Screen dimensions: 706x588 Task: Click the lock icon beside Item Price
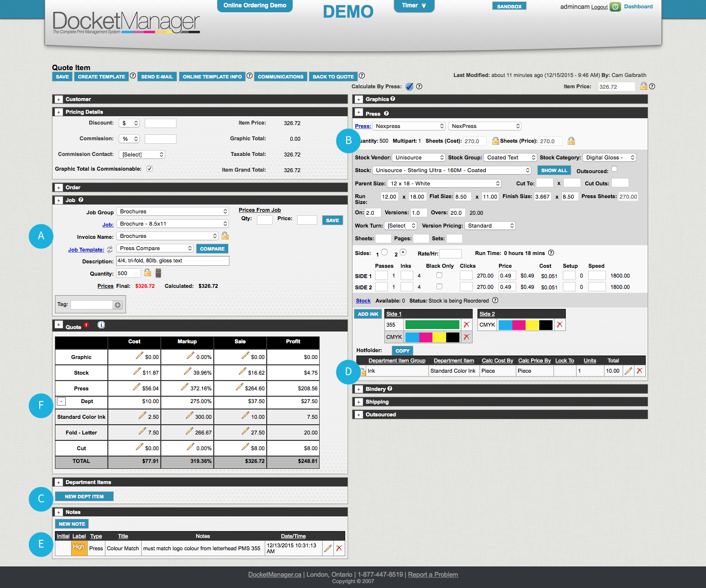click(x=643, y=86)
